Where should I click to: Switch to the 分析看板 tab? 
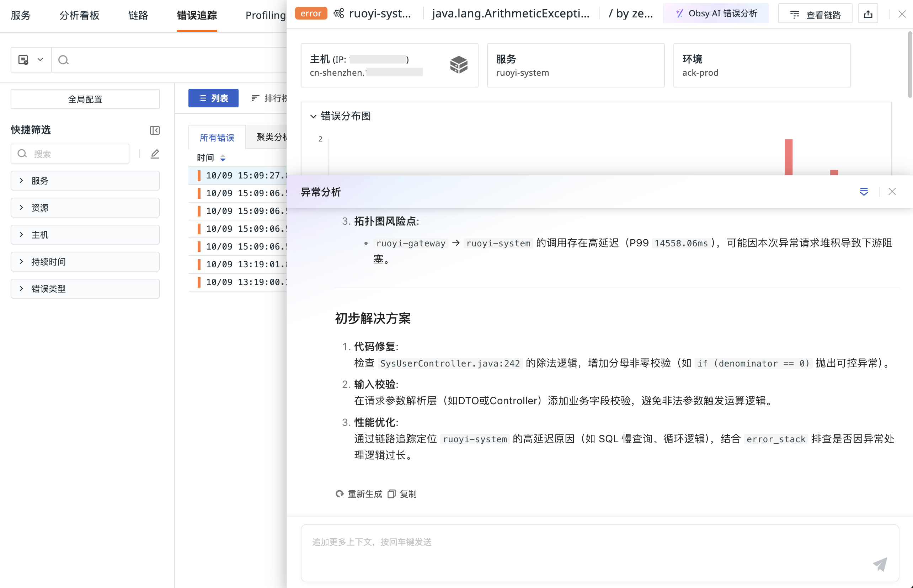[x=79, y=15]
